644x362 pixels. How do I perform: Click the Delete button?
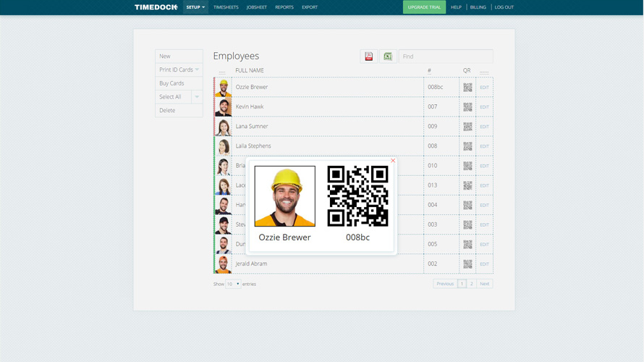pos(179,111)
